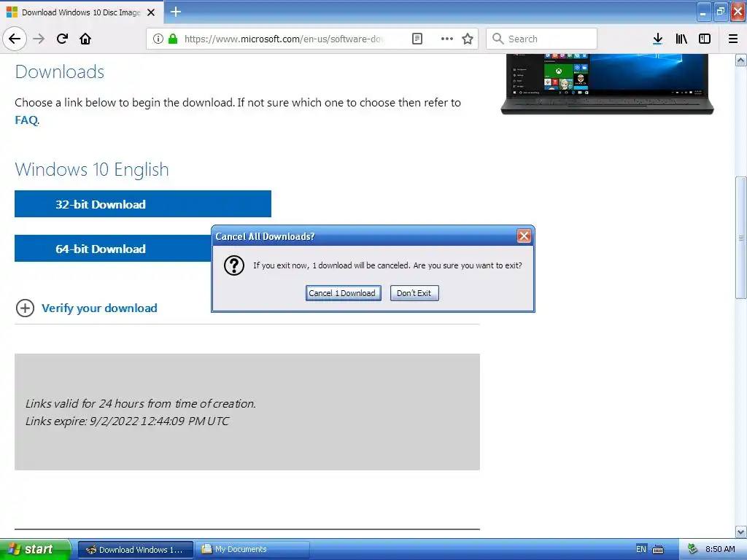This screenshot has height=560, width=747.
Task: Confirm with Cancel 1 Download button
Action: (343, 293)
